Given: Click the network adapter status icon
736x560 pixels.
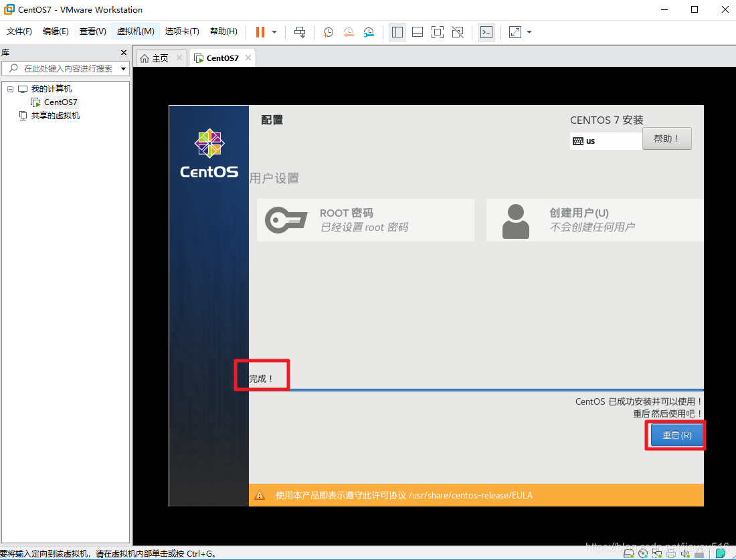Looking at the screenshot, I should (656, 554).
